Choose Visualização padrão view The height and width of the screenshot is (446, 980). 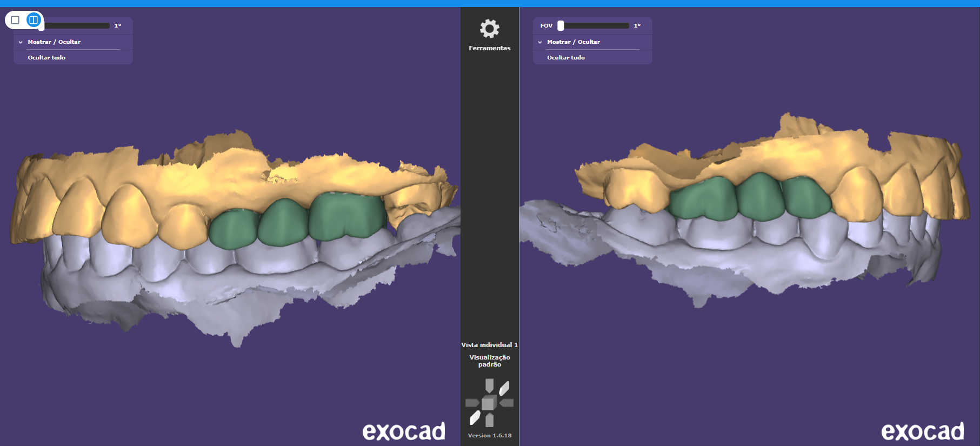(x=489, y=361)
